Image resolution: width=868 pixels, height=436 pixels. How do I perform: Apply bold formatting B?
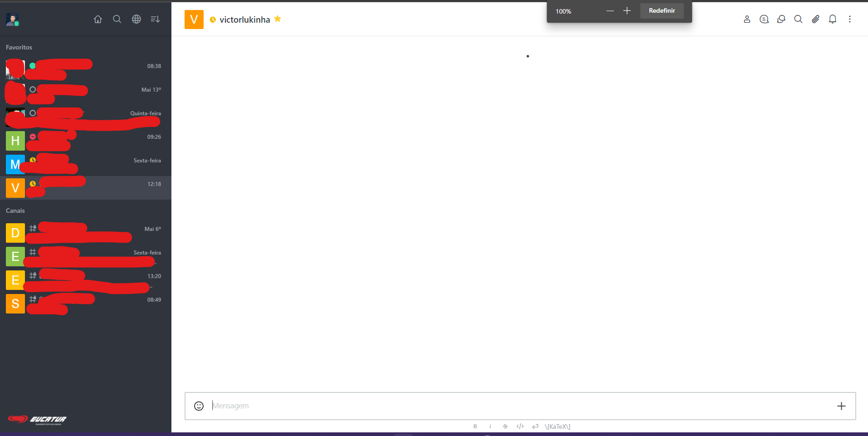(475, 426)
